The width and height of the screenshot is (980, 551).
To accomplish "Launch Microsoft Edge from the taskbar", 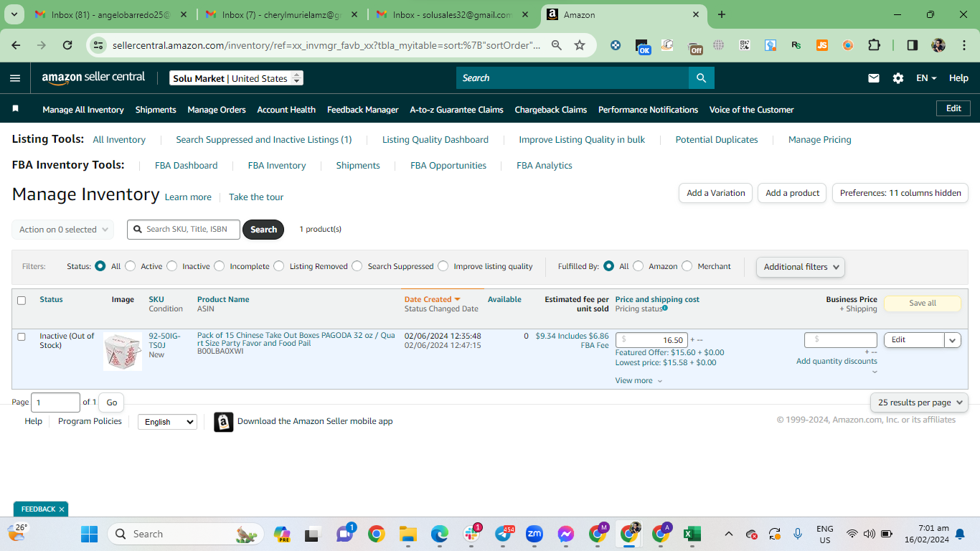I will 439,534.
